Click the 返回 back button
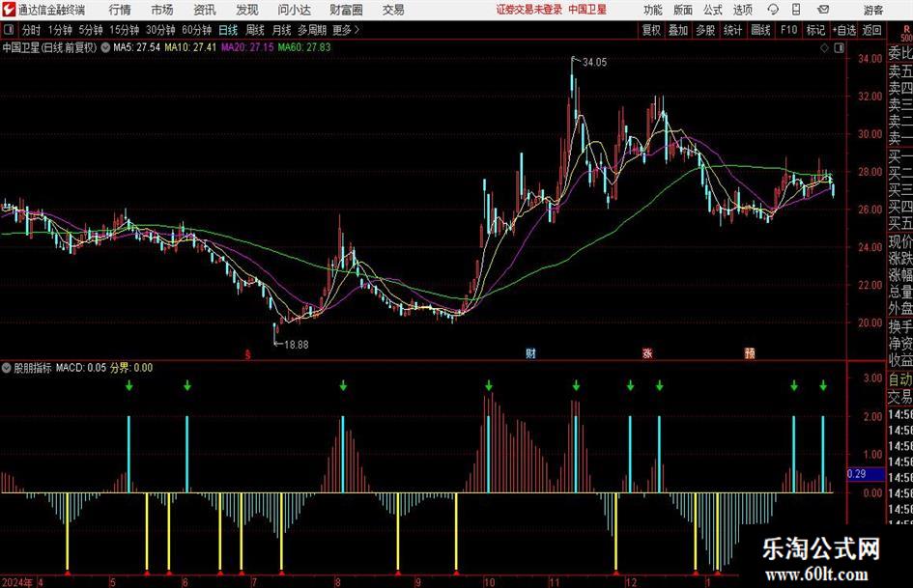Viewport: 913px width, 588px height. 871,30
